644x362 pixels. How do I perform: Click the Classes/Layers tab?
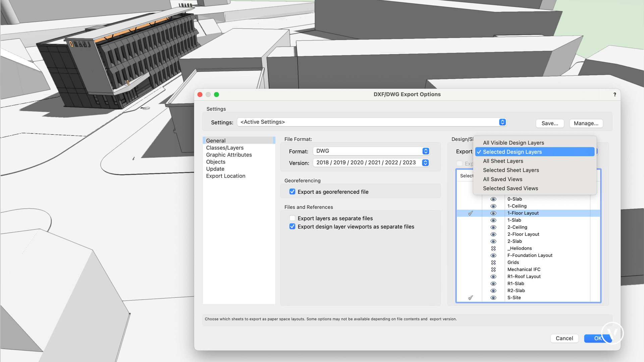[225, 147]
